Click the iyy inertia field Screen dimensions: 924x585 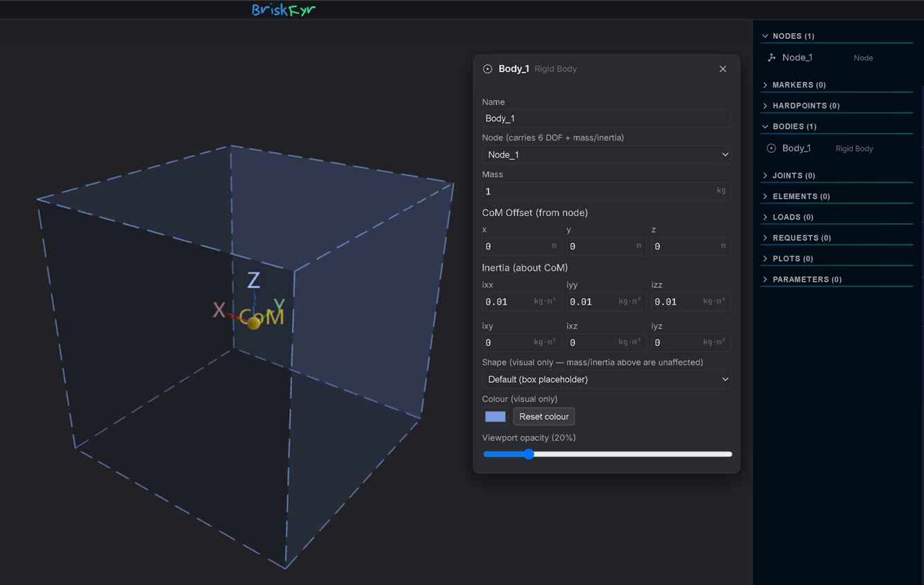pyautogui.click(x=606, y=301)
